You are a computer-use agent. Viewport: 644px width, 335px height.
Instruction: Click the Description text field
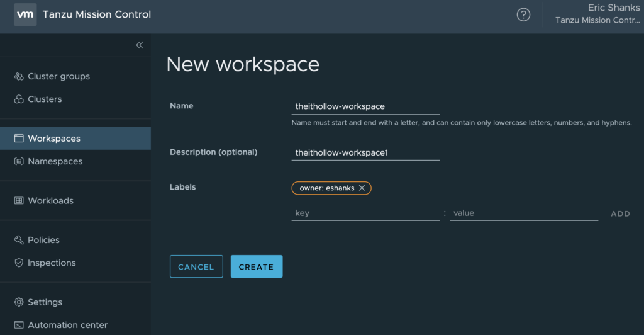(365, 152)
